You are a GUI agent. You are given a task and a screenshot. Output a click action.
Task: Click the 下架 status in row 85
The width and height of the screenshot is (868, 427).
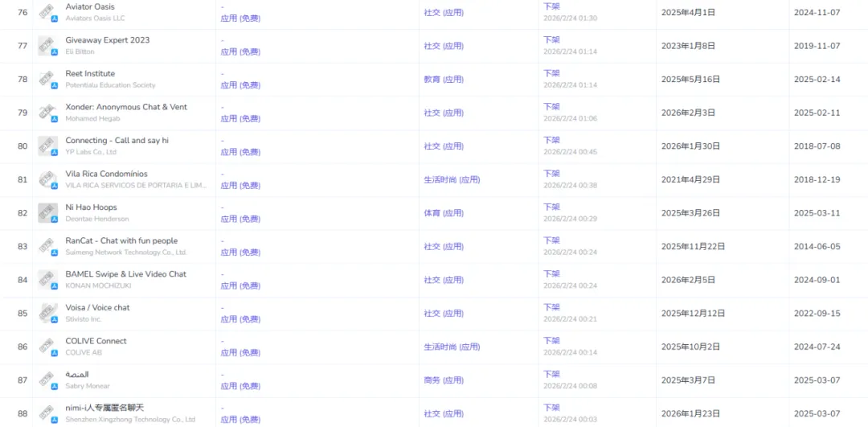click(x=551, y=307)
